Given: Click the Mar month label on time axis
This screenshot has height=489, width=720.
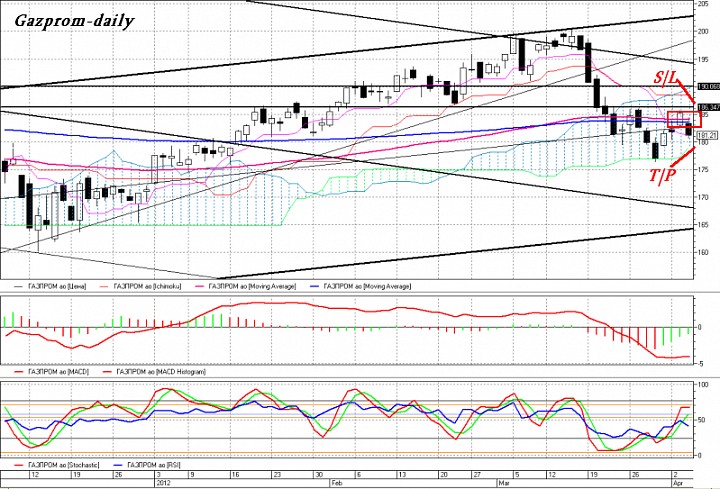Looking at the screenshot, I should tap(503, 483).
